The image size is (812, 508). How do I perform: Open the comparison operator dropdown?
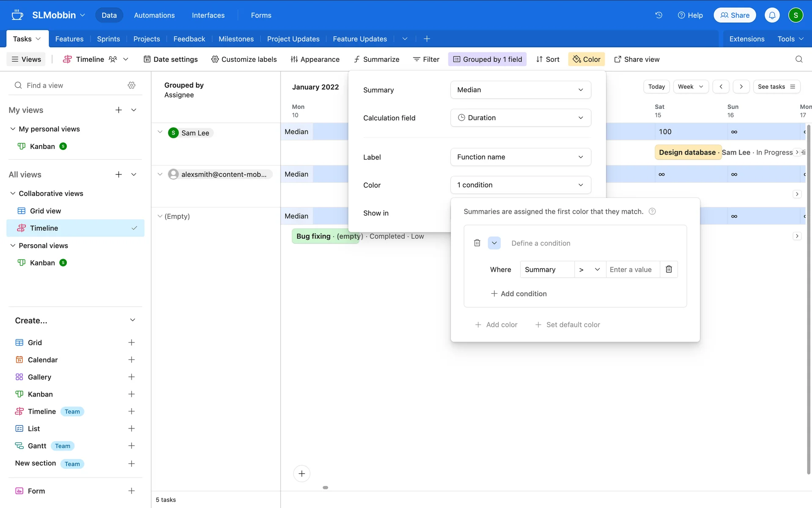[x=590, y=270]
